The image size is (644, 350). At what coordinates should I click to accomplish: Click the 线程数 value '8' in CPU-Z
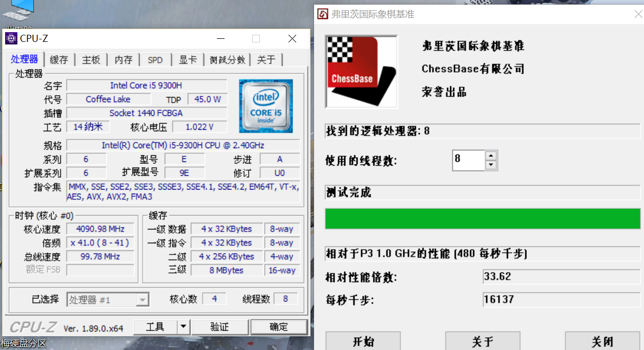(x=285, y=299)
